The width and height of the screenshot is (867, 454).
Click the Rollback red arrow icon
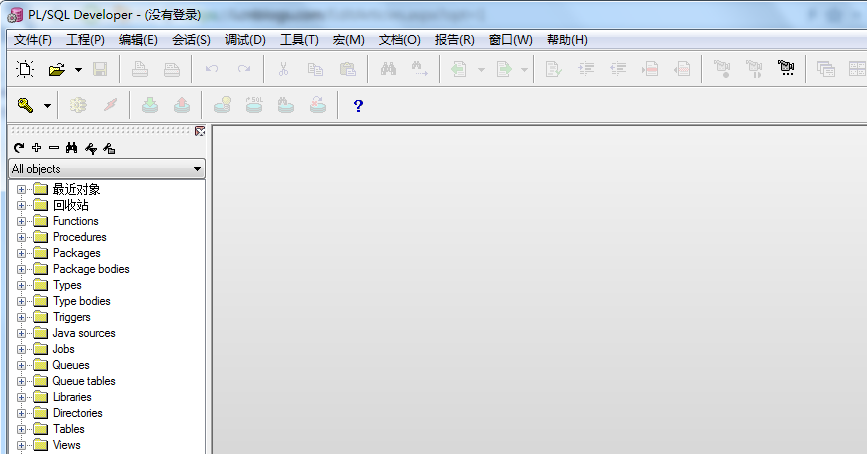(x=182, y=105)
